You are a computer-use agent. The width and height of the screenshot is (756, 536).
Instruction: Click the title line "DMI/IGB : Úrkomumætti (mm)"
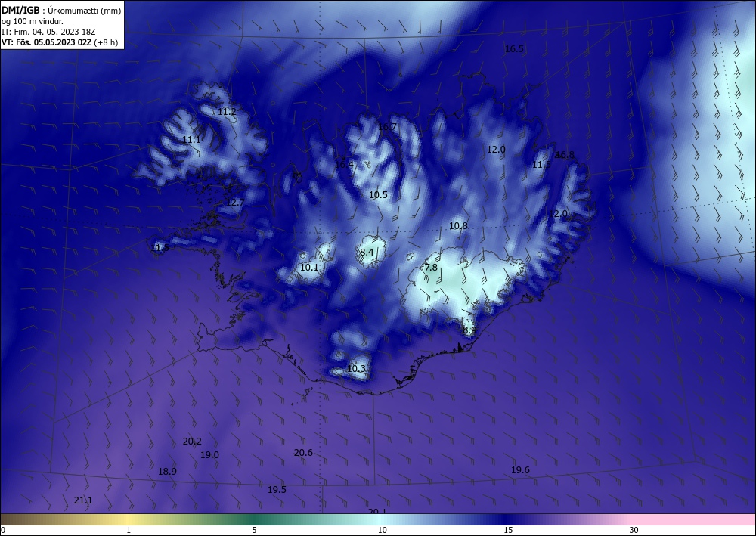coord(61,10)
